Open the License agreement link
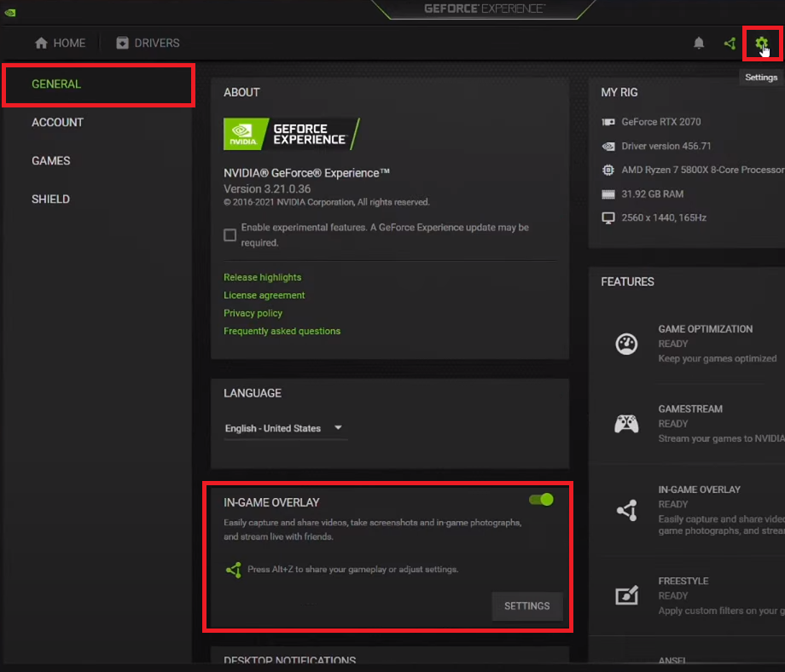The width and height of the screenshot is (785, 672). [x=264, y=295]
